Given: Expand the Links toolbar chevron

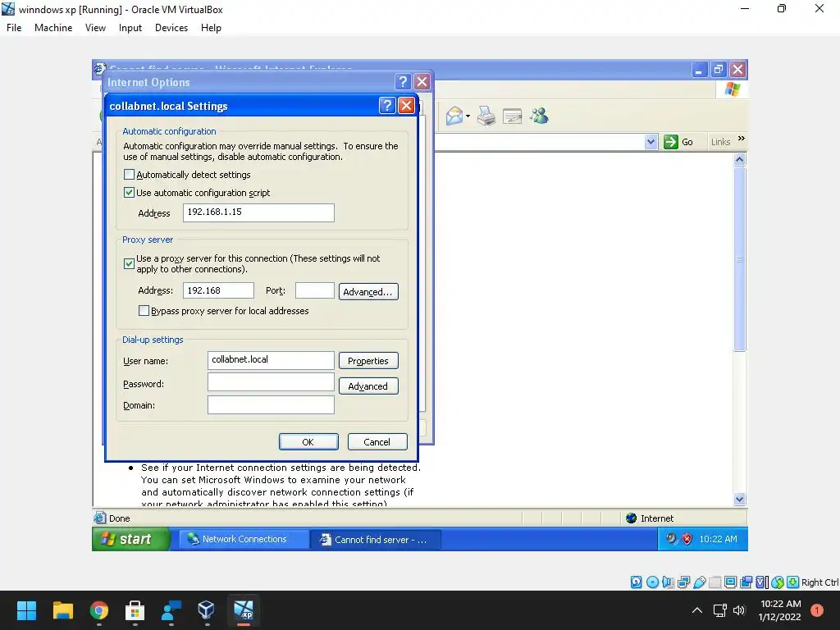Looking at the screenshot, I should pyautogui.click(x=742, y=138).
